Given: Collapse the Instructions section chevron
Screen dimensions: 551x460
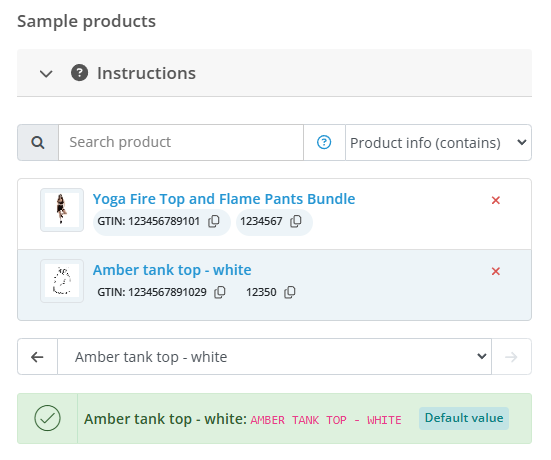Looking at the screenshot, I should [x=46, y=74].
